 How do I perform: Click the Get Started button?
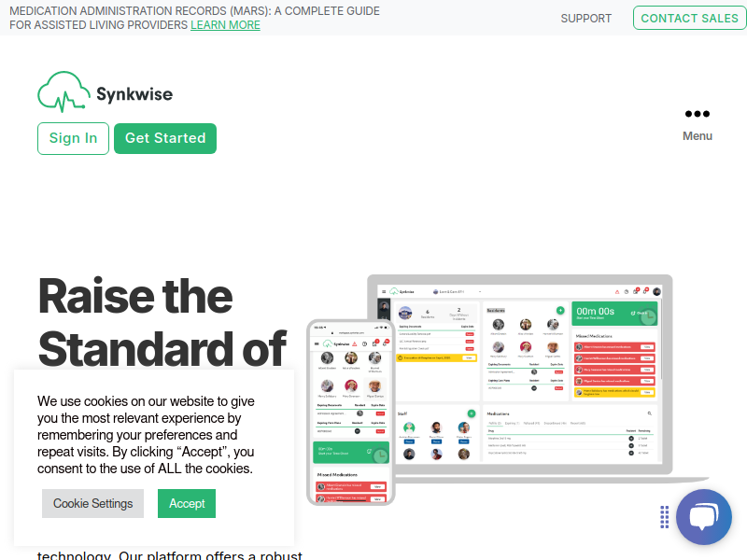click(165, 138)
